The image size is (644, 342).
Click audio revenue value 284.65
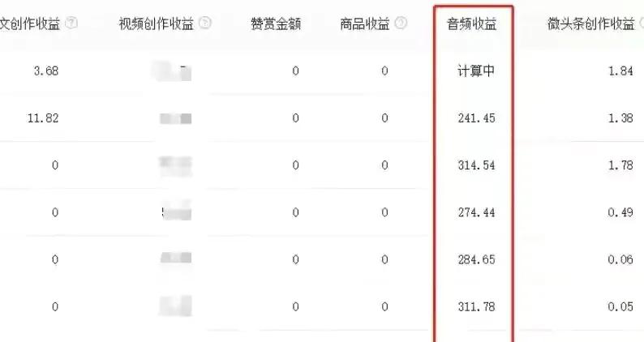476,259
